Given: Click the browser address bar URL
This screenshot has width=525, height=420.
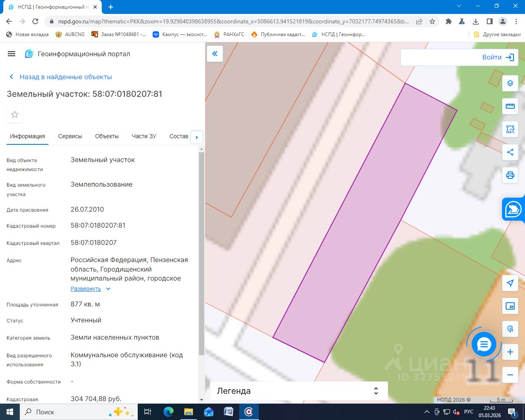Looking at the screenshot, I should (233, 21).
